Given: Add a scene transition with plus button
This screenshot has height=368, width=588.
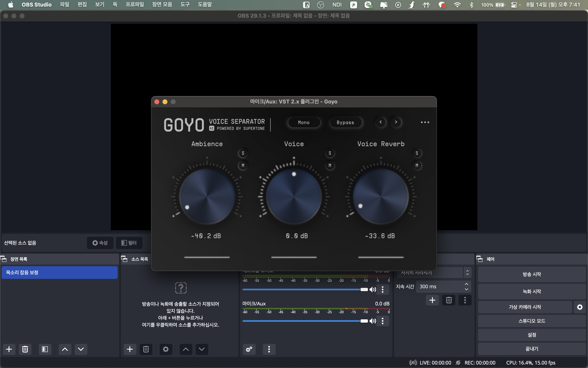Looking at the screenshot, I should [x=432, y=300].
